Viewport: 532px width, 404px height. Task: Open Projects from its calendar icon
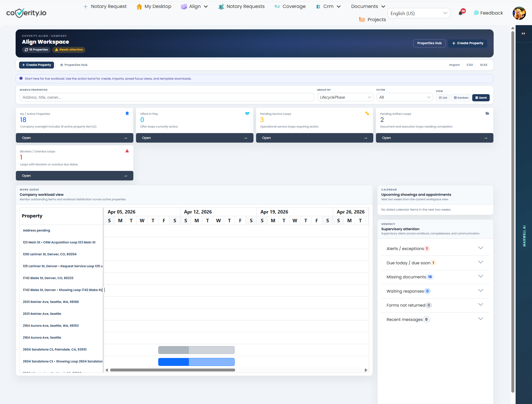[362, 20]
